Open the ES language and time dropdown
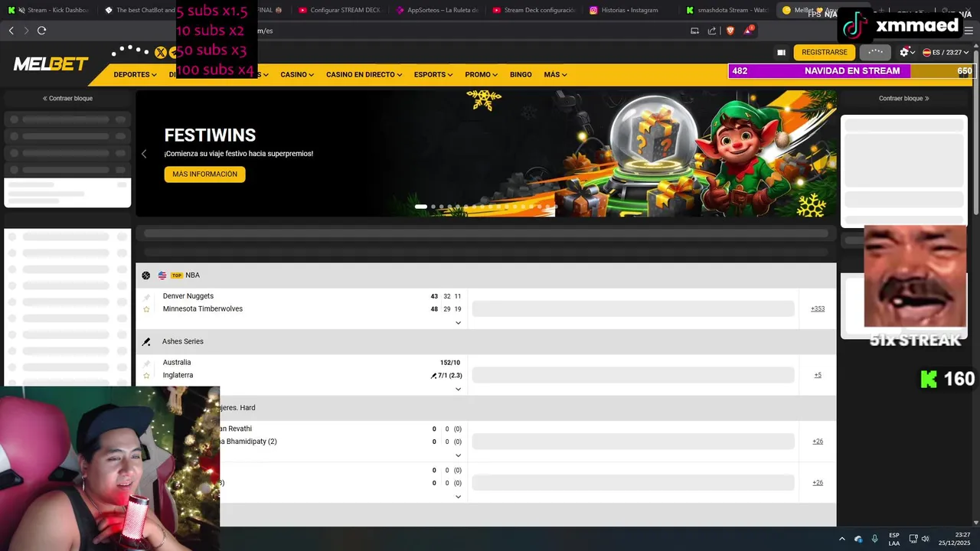980x551 pixels. (x=946, y=53)
